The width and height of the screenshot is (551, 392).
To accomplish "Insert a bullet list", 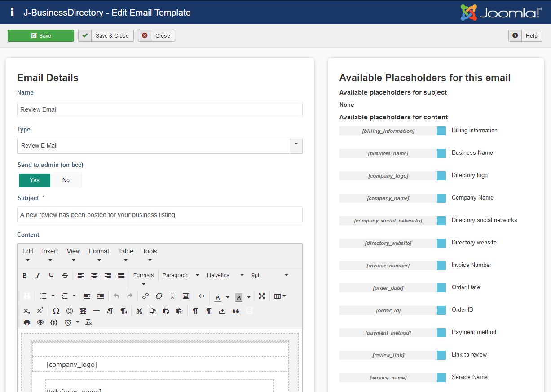I will tap(44, 296).
